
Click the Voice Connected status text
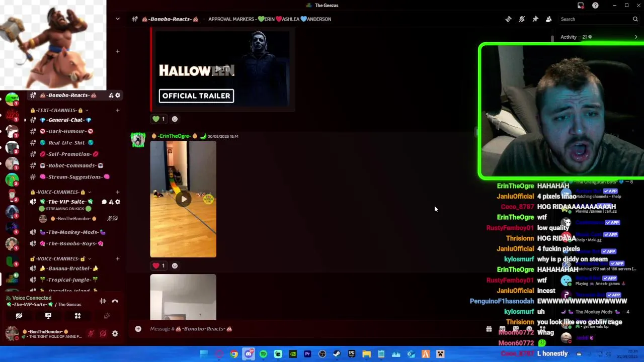point(32,298)
